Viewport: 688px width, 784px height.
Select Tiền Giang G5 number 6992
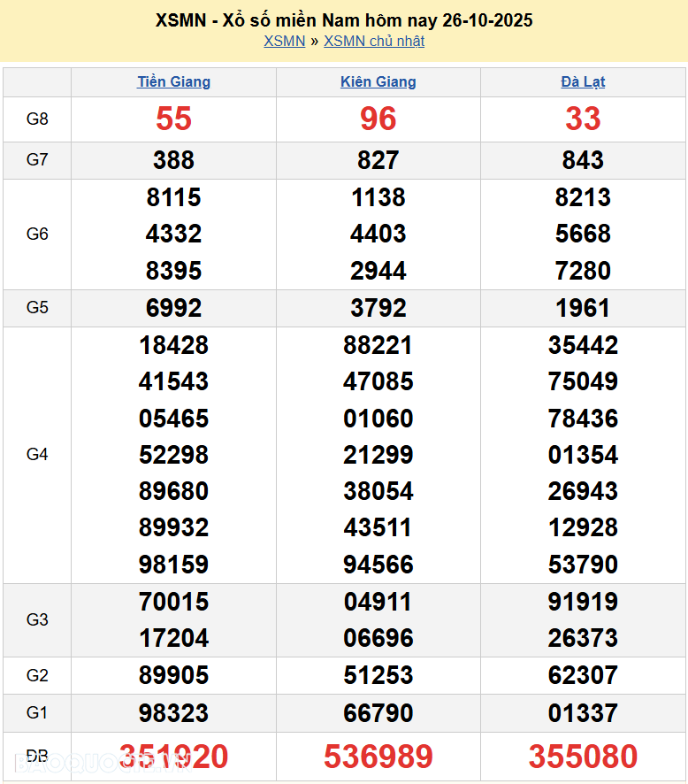coord(173,308)
